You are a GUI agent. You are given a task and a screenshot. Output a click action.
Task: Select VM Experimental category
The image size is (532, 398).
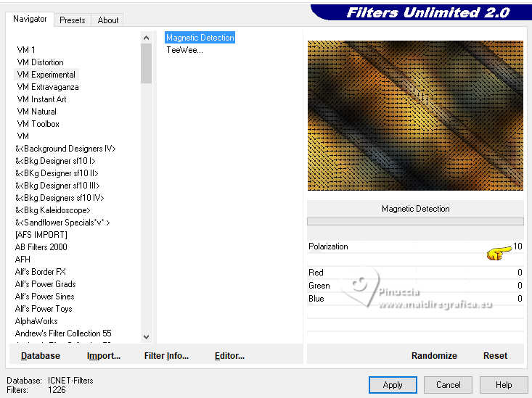coord(46,75)
